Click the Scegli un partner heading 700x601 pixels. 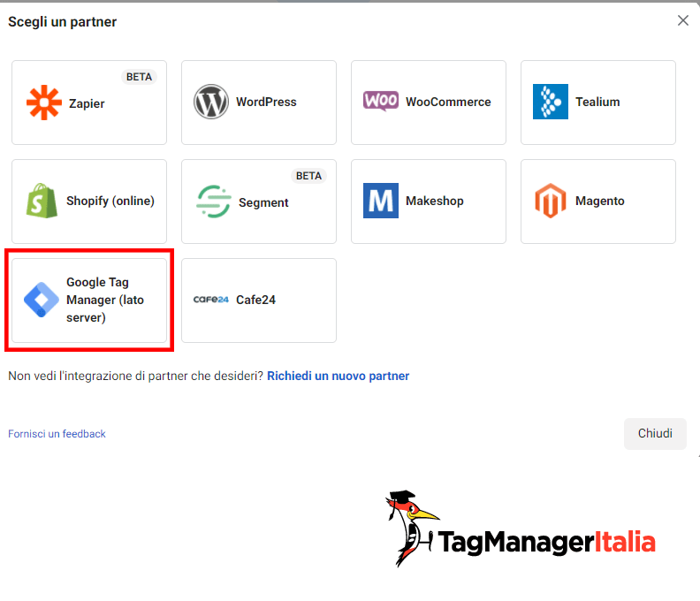point(63,21)
